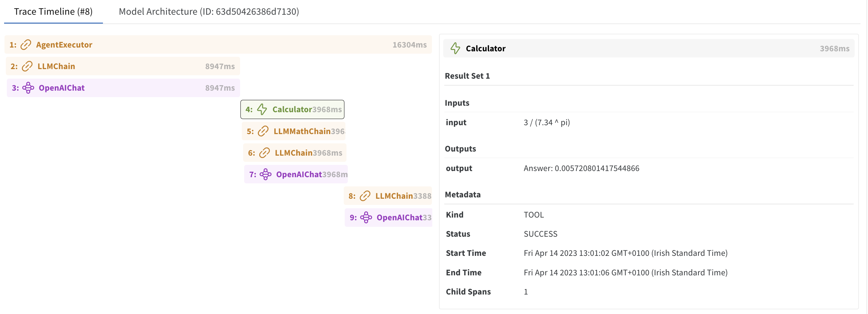Image resolution: width=868 pixels, height=314 pixels.
Task: Select the span 3 OpenAIChat 8947ms duration
Action: click(220, 88)
